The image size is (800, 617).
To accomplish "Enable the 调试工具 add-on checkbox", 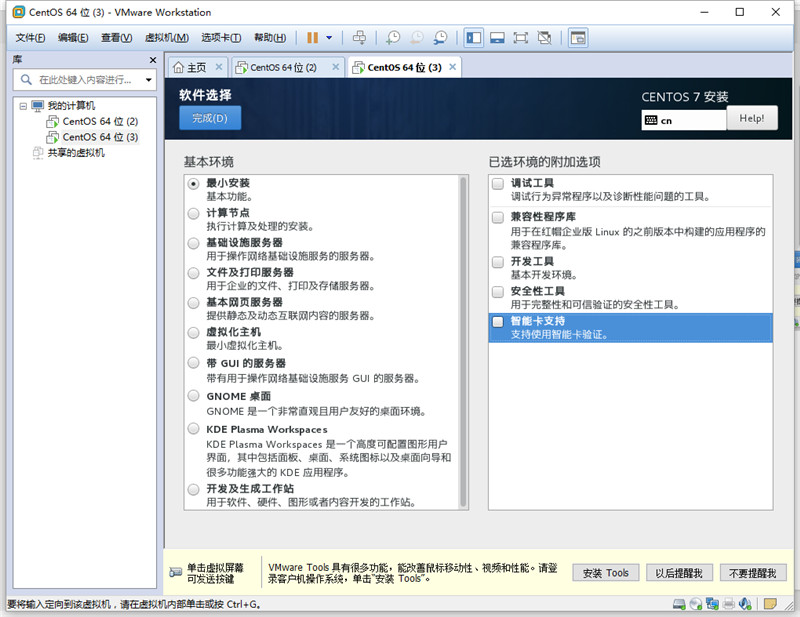I will pos(498,184).
